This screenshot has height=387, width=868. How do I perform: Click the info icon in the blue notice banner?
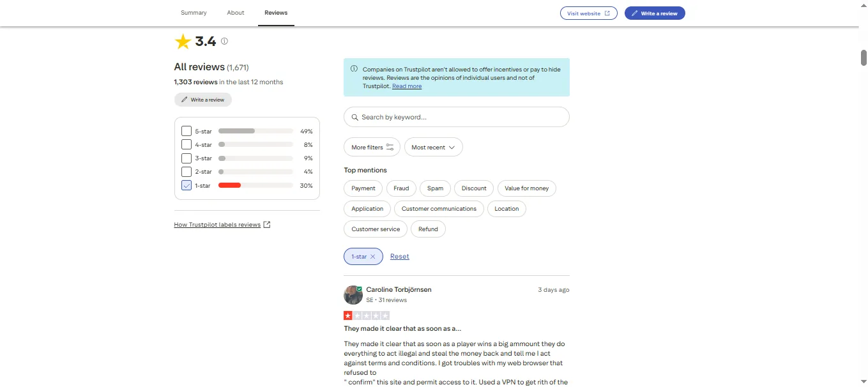click(x=354, y=69)
